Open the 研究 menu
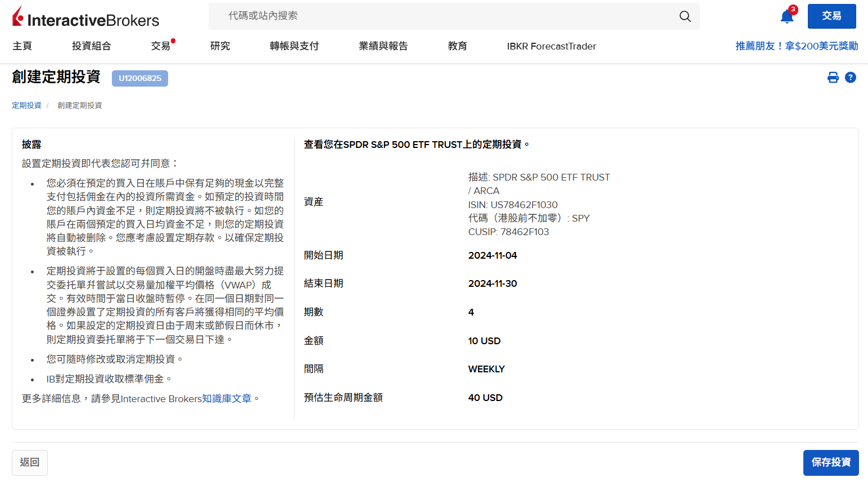 coord(220,46)
